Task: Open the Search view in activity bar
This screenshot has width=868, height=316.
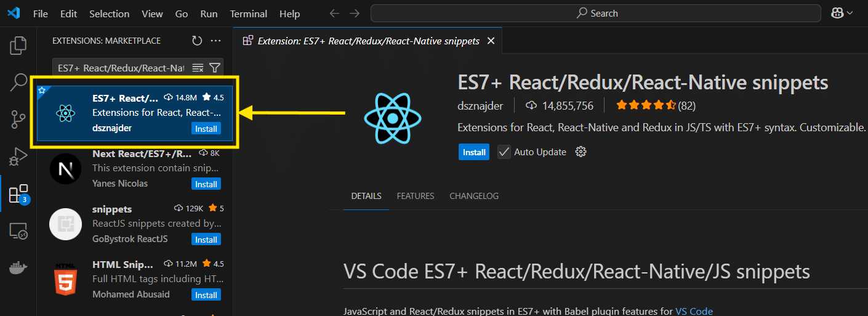Action: 18,83
